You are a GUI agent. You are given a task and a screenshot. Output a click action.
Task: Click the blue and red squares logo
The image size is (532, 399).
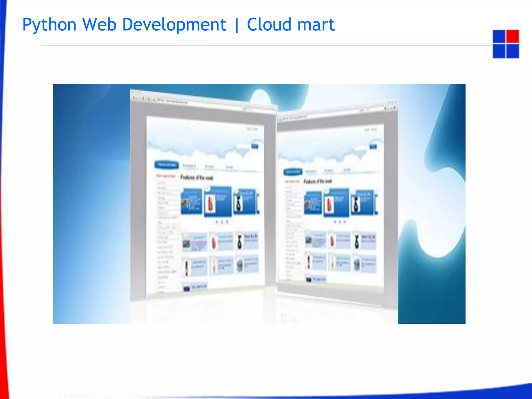[x=506, y=44]
